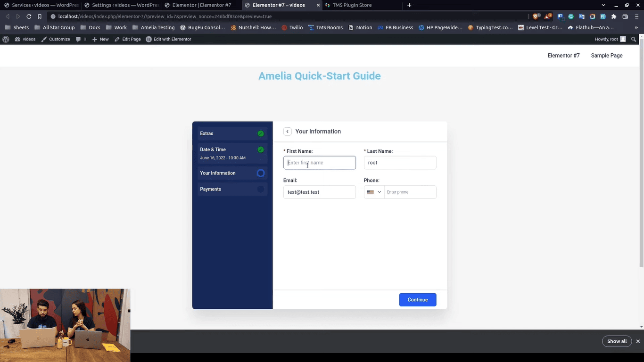Open the phone country flag dropdown

pos(374,192)
